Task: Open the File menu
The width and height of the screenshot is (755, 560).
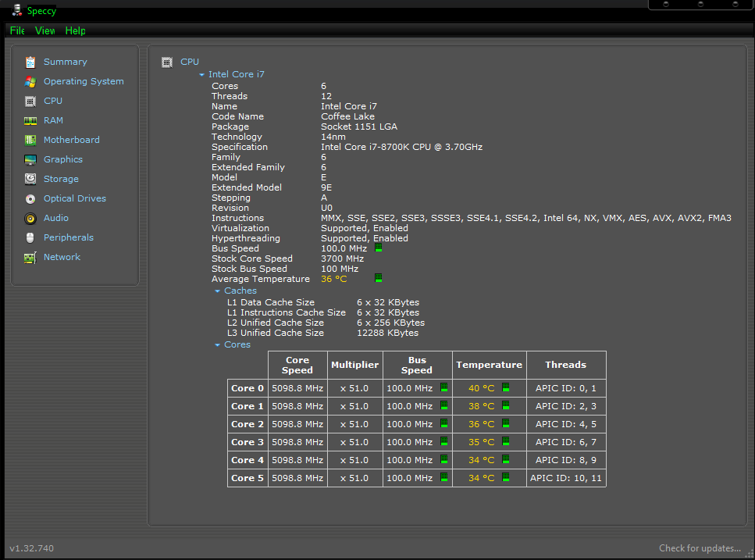Action: [17, 30]
